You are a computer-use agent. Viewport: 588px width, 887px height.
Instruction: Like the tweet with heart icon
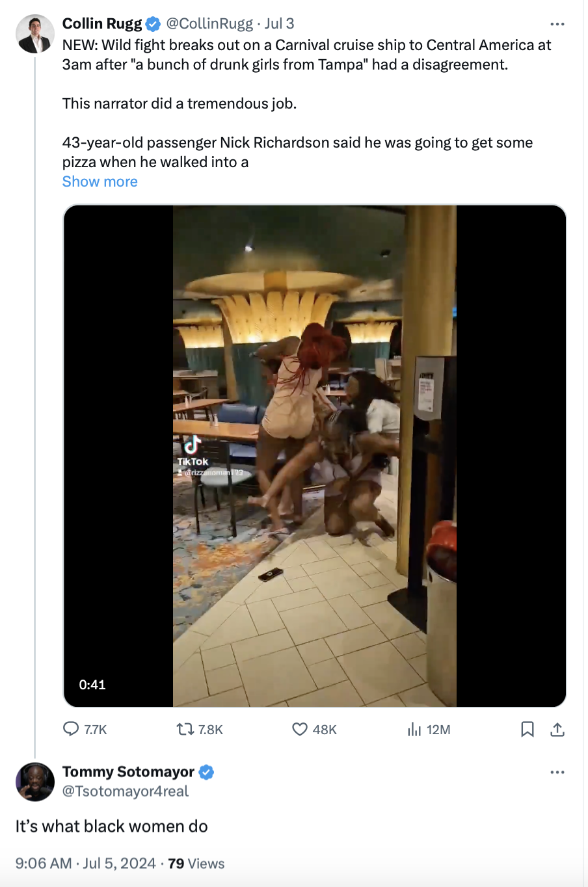point(300,729)
